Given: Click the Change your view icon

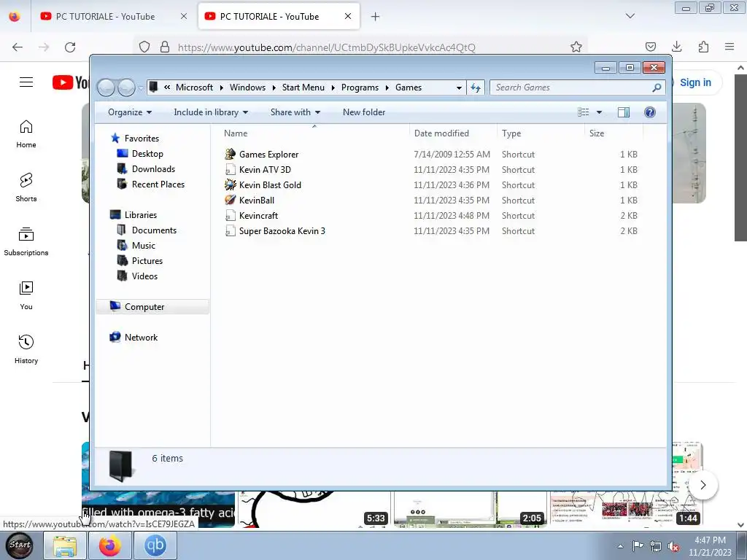Looking at the screenshot, I should pyautogui.click(x=583, y=112).
